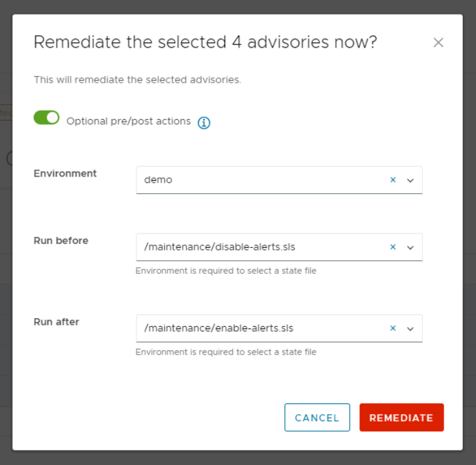This screenshot has width=476, height=465.
Task: Open the Run after state file dropdown arrow
Action: tap(410, 328)
